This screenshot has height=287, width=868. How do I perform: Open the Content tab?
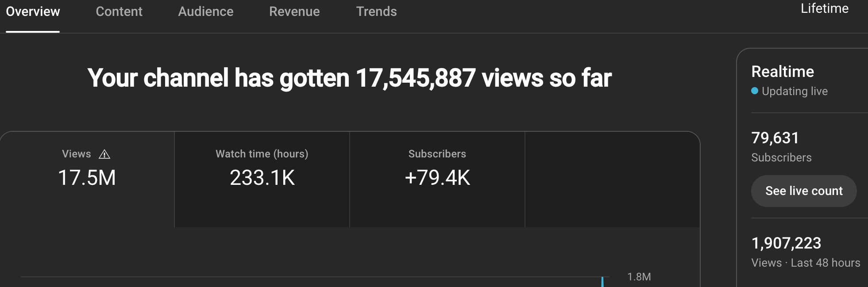pyautogui.click(x=119, y=11)
